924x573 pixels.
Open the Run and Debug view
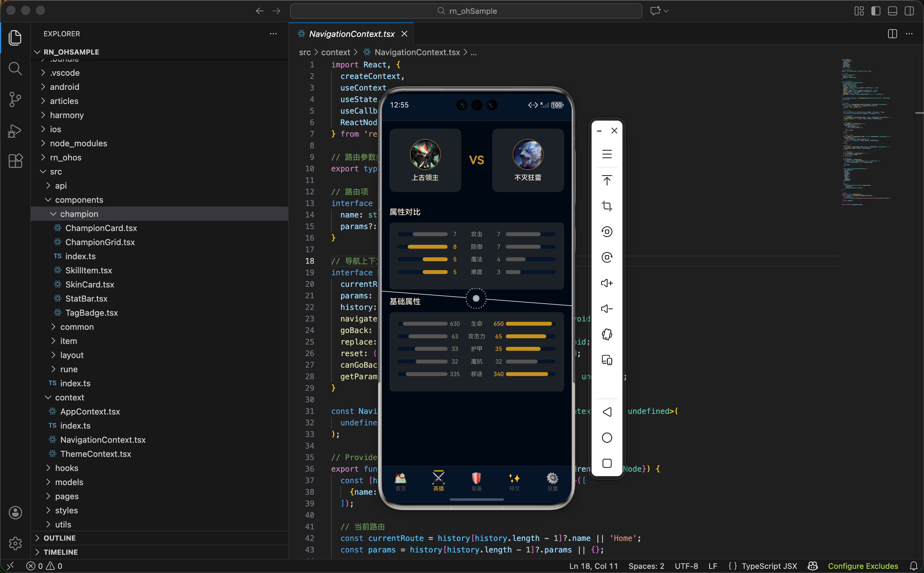pos(15,131)
